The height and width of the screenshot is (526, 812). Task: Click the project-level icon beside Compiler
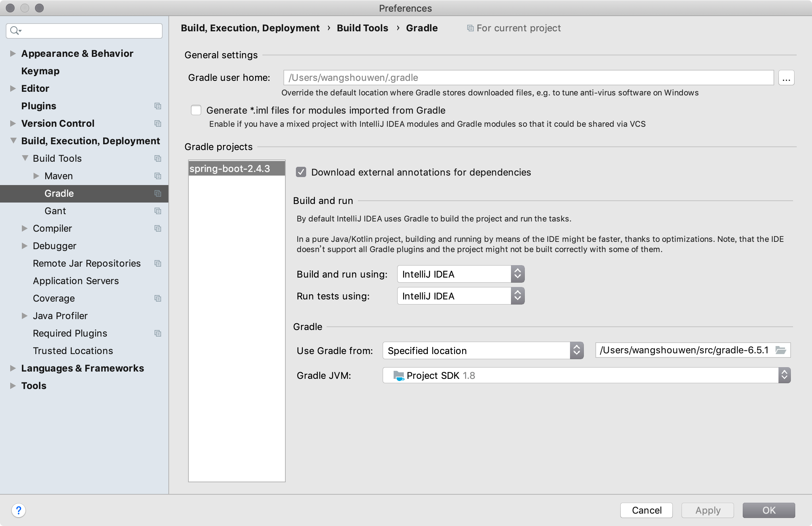[158, 228]
